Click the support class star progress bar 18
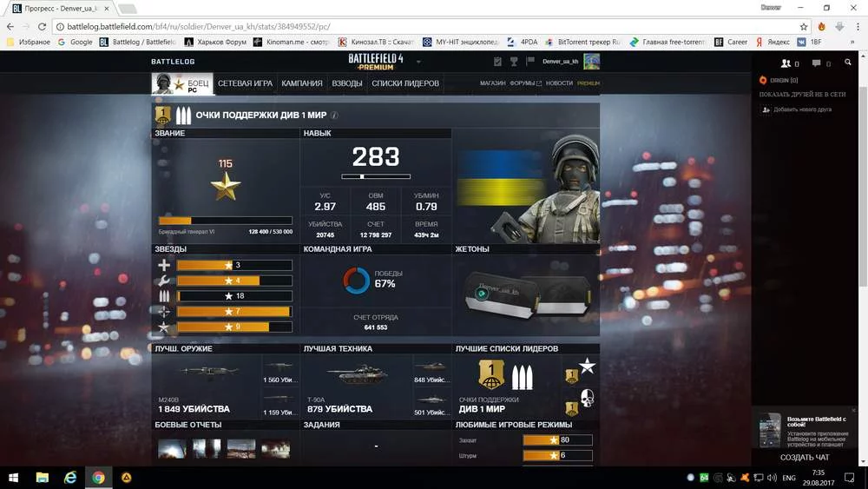Screen dimensions: 868x489 [x=234, y=296]
